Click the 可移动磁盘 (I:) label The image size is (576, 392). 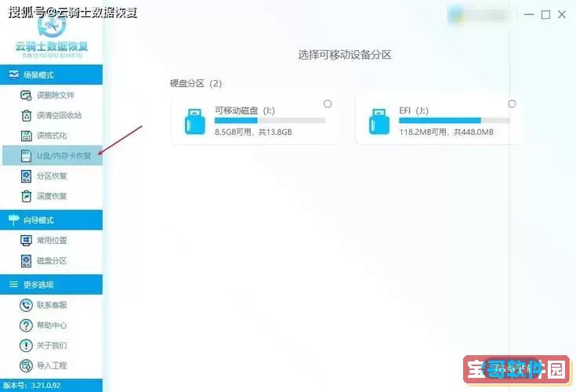(245, 111)
